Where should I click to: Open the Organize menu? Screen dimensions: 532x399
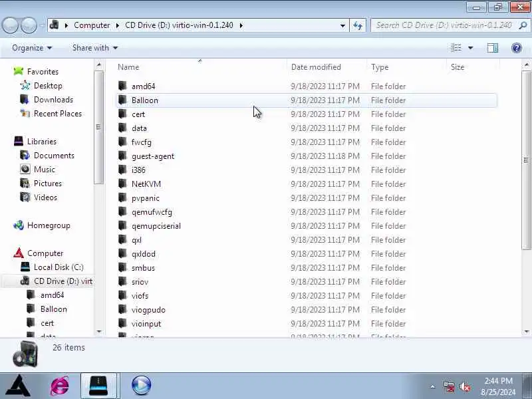pyautogui.click(x=32, y=48)
